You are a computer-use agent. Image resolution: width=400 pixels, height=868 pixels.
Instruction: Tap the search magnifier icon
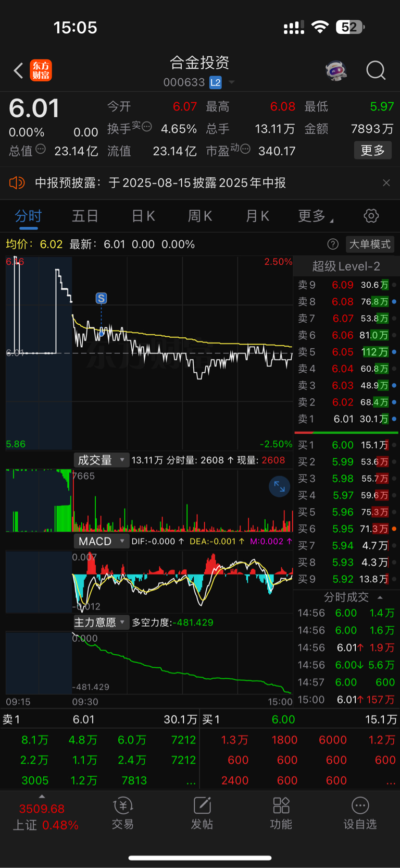[x=376, y=70]
